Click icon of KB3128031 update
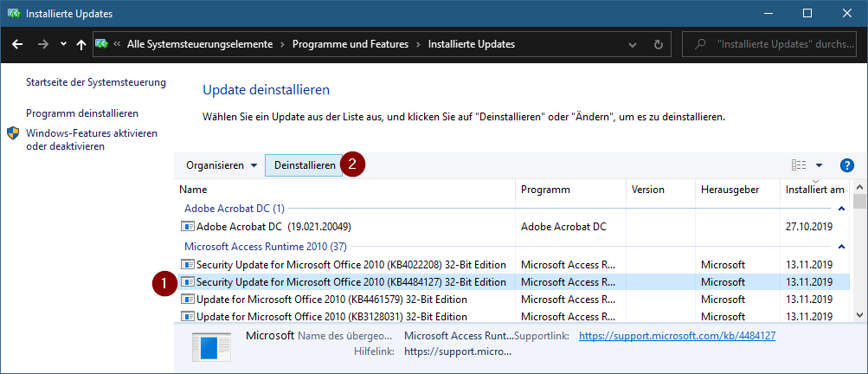868x374 pixels. pos(188,317)
